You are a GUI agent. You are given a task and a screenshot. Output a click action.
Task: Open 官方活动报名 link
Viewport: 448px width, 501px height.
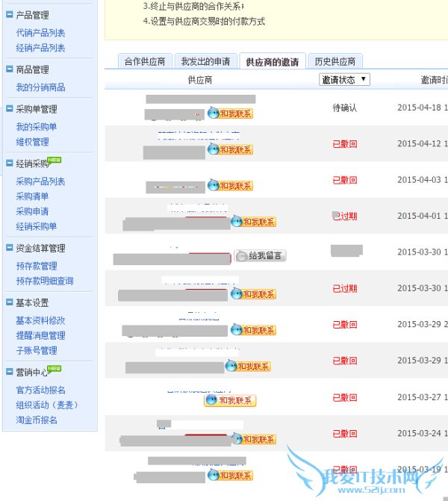[40, 390]
